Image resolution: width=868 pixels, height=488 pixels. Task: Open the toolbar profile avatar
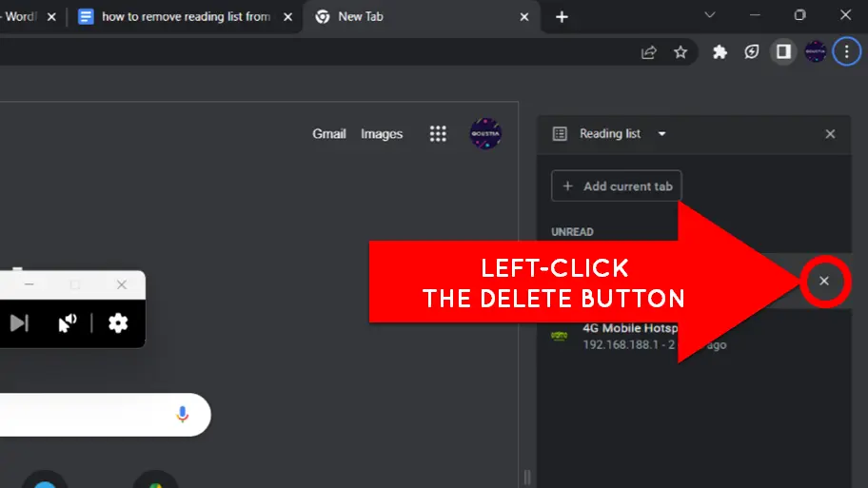pos(815,52)
